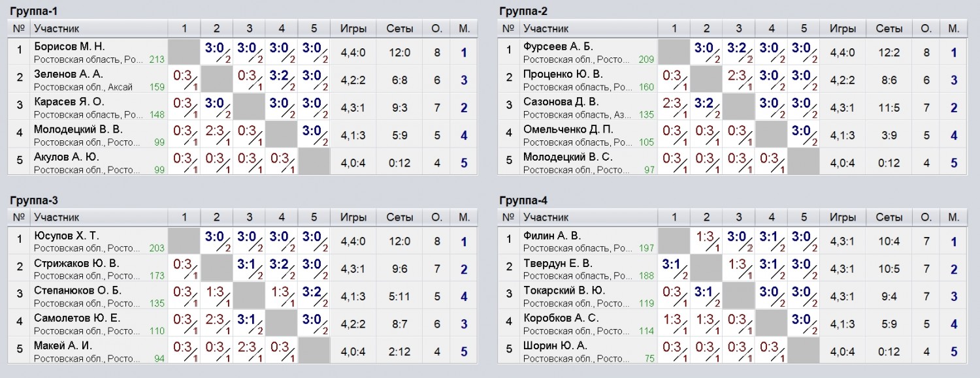Click the Участник header in Группа-3
The image size is (980, 378).
pos(56,217)
